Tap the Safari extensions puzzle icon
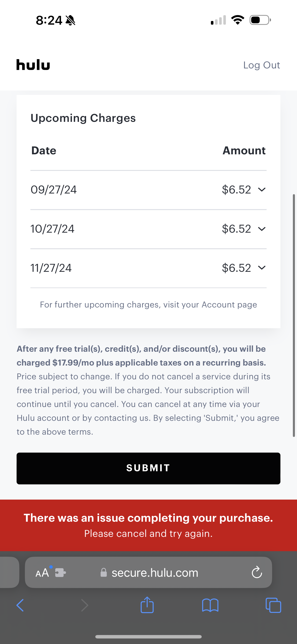The height and width of the screenshot is (644, 297). (61, 573)
